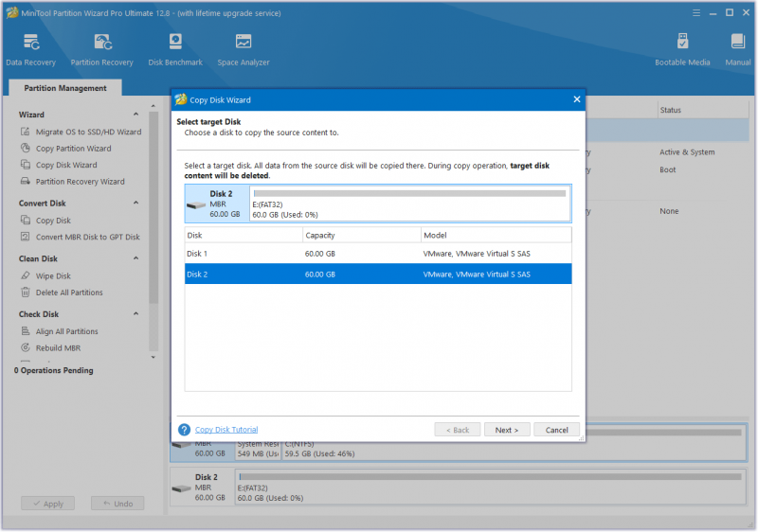Collapse the Convert Disk section
Viewport: 758px width, 532px height.
coord(136,203)
